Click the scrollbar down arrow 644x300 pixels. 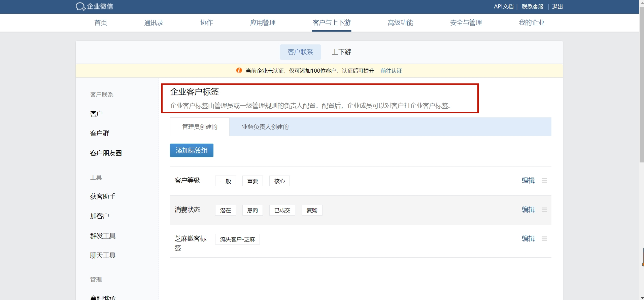[x=642, y=298]
